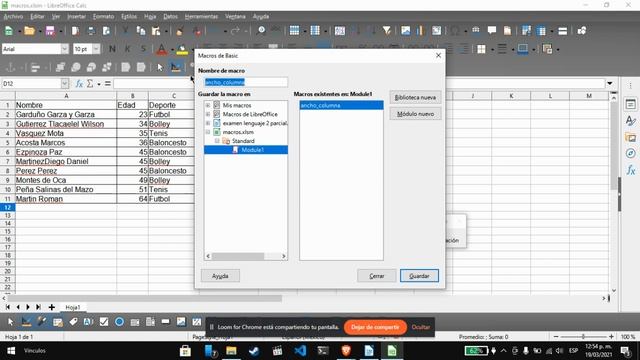Click the Copy icon in toolbar
The image size is (640, 360).
(141, 31)
